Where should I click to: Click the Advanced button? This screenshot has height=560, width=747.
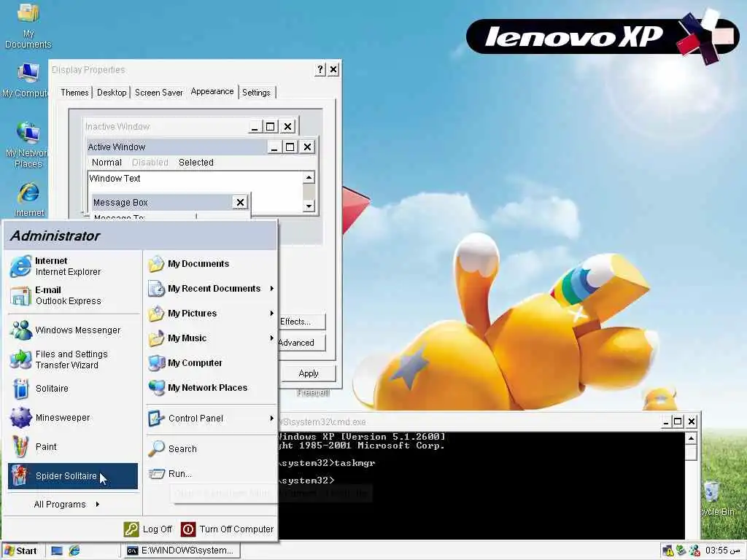tap(302, 343)
